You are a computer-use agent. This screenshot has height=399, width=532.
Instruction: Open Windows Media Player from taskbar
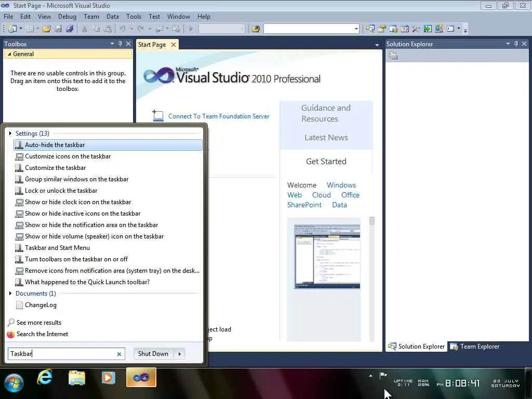coord(109,377)
